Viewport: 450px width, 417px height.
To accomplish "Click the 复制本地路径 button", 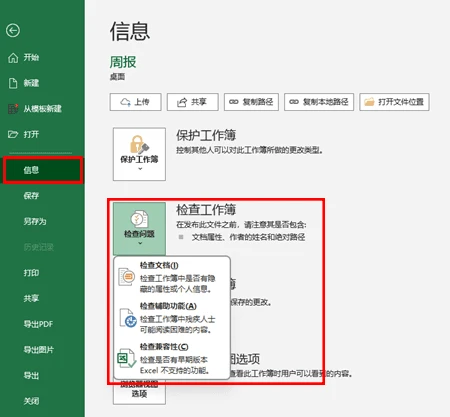I will tap(319, 102).
